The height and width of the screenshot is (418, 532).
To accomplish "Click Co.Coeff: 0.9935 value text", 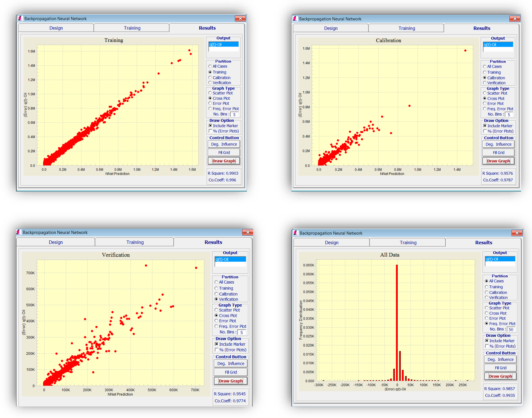I will point(500,395).
